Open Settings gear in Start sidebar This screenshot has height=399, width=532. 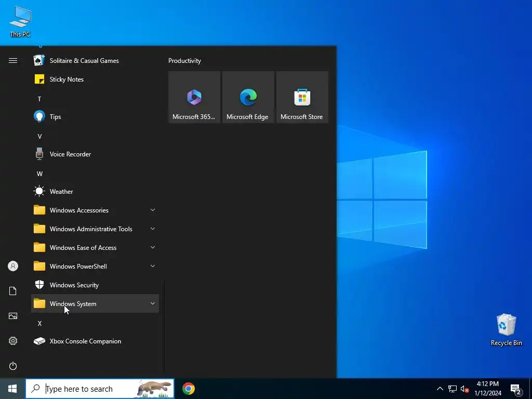tap(13, 341)
